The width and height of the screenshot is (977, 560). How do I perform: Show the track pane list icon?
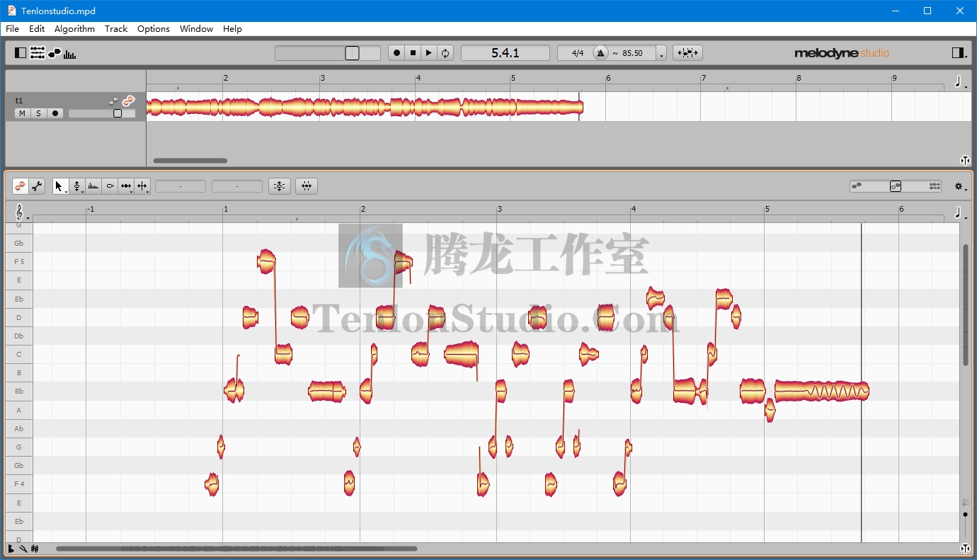click(x=38, y=53)
